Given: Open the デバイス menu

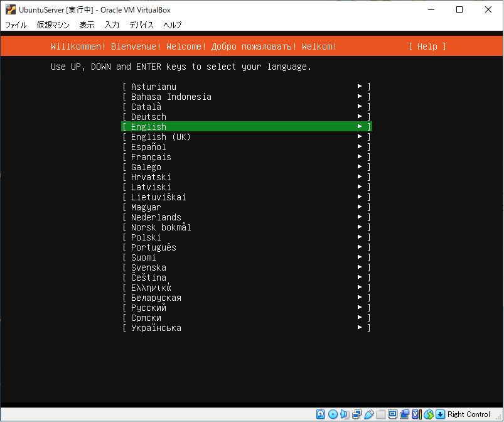Looking at the screenshot, I should point(141,25).
